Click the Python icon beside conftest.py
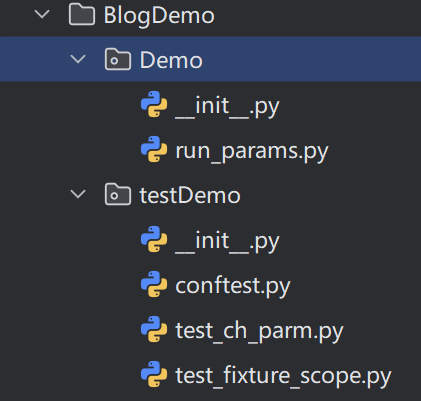The width and height of the screenshot is (421, 401). (154, 284)
